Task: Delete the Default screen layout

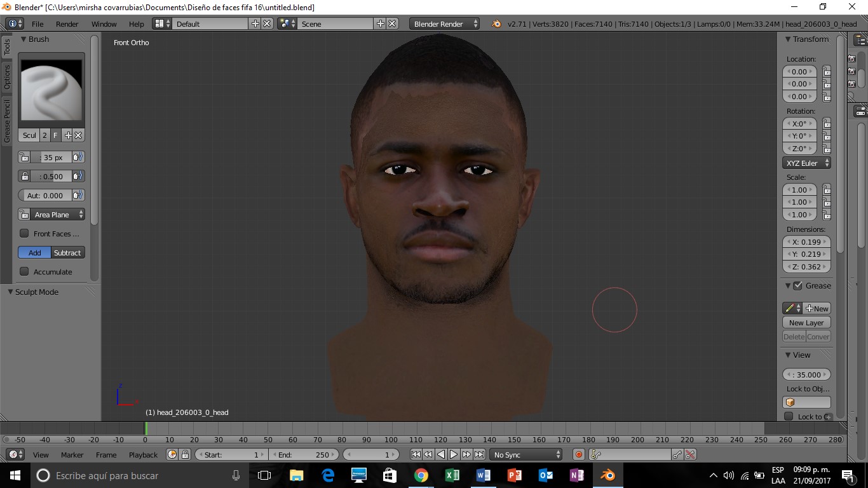Action: tap(267, 24)
